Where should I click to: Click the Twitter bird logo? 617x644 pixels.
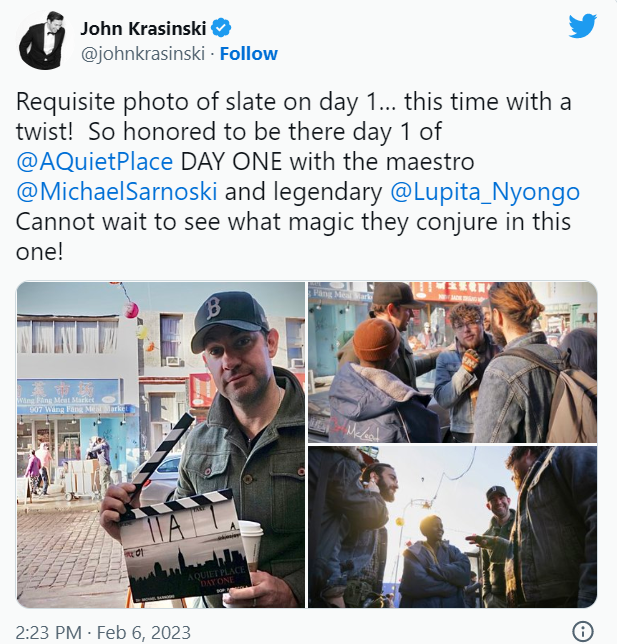582,26
